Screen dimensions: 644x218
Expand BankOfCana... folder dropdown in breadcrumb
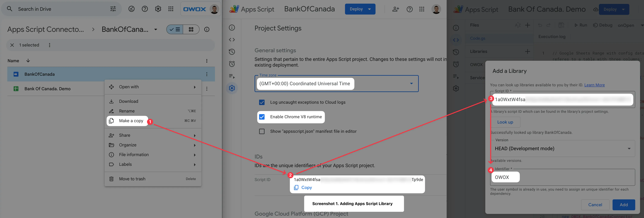click(156, 30)
